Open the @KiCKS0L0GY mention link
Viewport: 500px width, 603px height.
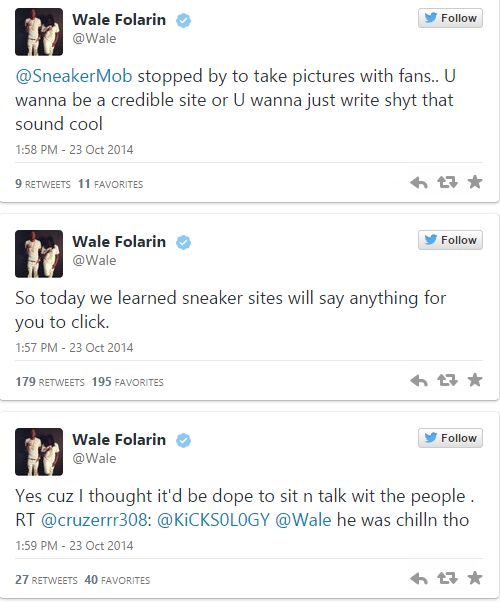tap(213, 520)
